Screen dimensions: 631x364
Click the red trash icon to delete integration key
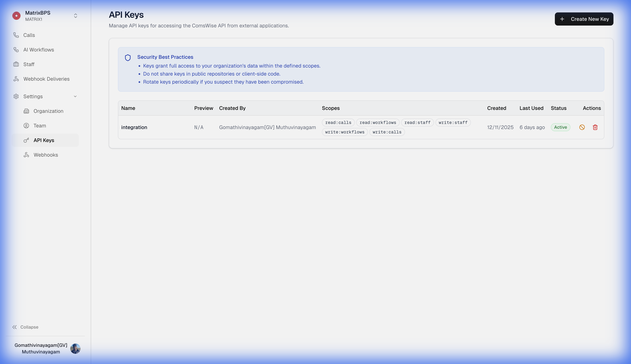click(x=595, y=127)
